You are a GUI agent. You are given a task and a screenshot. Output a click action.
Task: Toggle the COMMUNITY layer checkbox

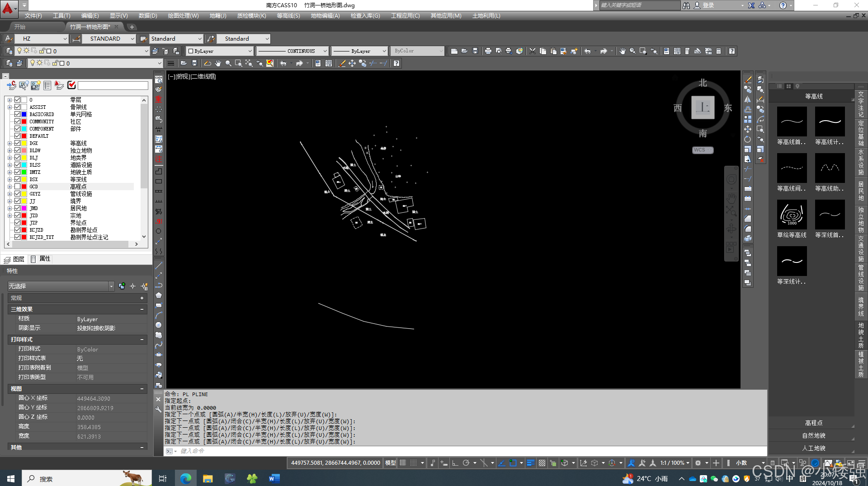pos(18,121)
